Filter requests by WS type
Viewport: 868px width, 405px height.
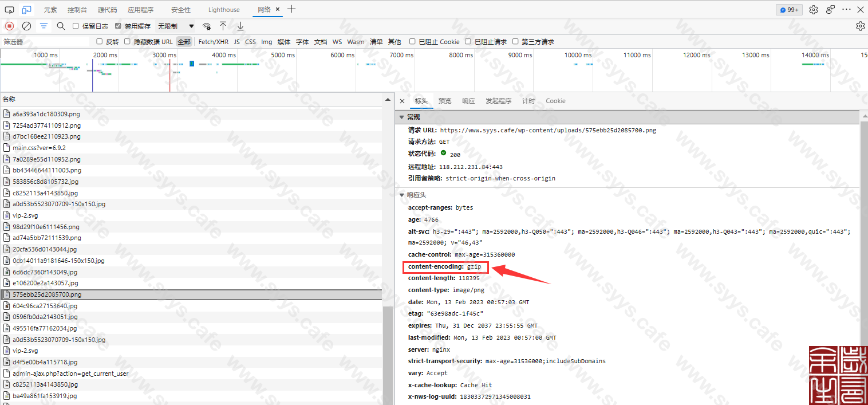[337, 42]
